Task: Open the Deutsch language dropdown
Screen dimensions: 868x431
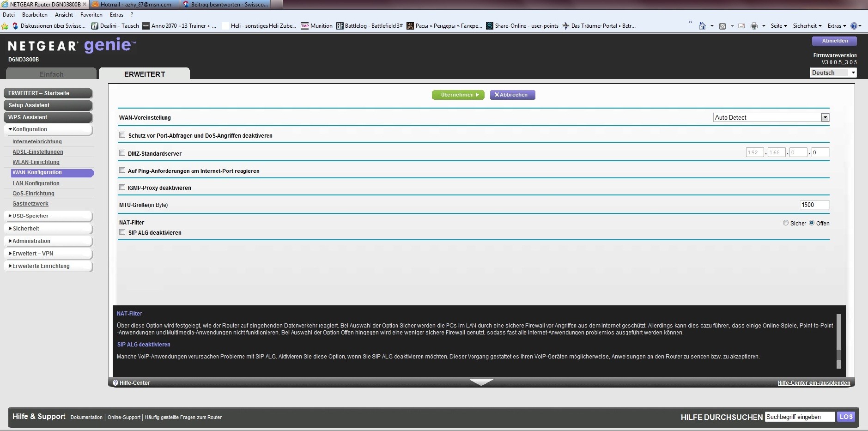Action: [853, 73]
